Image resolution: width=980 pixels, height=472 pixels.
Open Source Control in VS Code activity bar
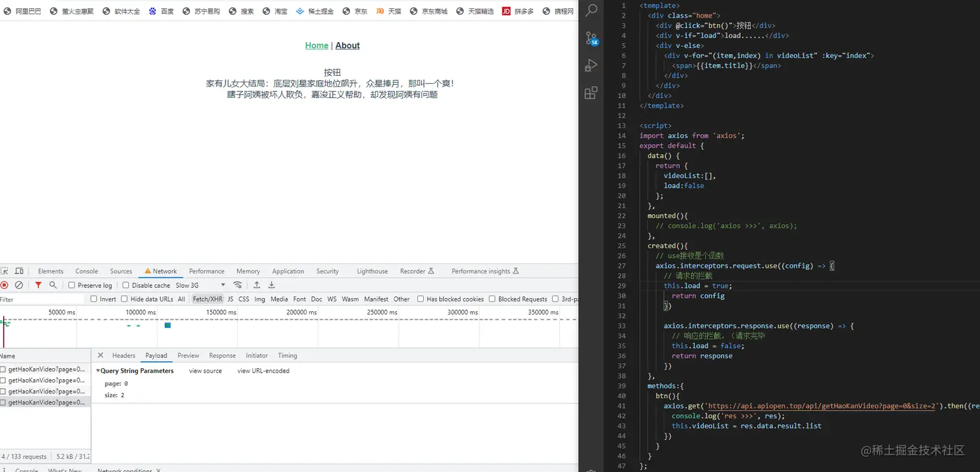tap(591, 38)
